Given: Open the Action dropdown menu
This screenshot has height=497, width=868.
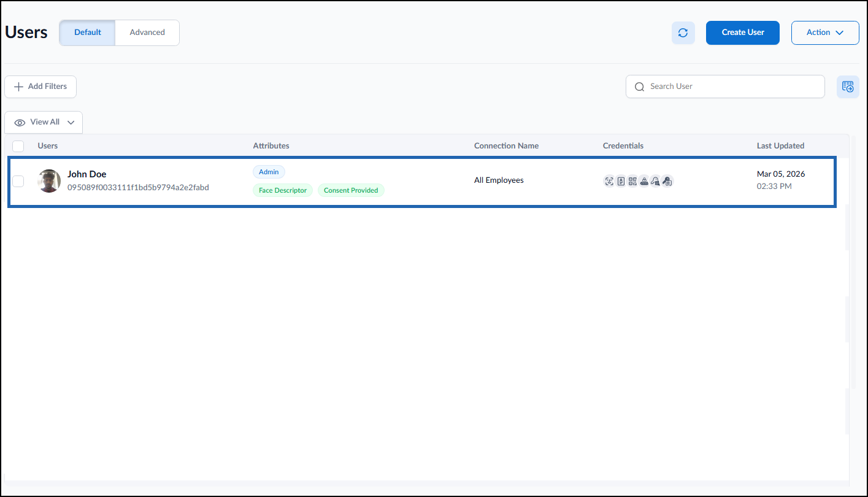Looking at the screenshot, I should point(825,33).
